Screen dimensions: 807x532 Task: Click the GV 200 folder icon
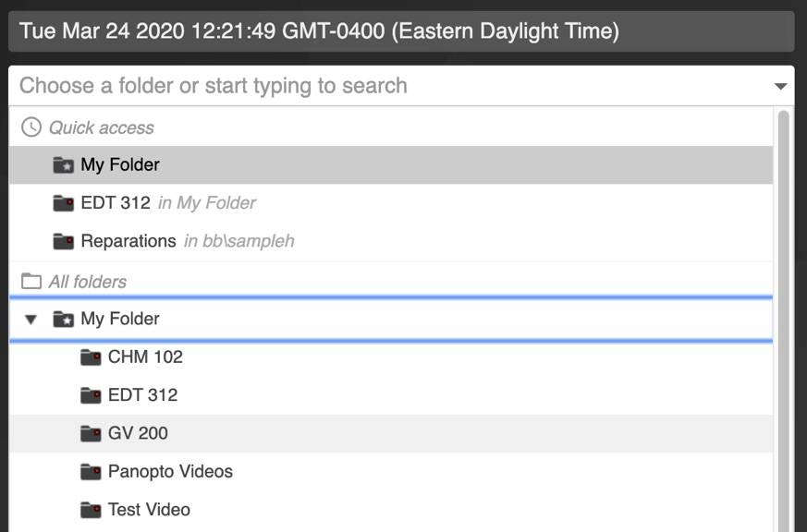(x=91, y=433)
